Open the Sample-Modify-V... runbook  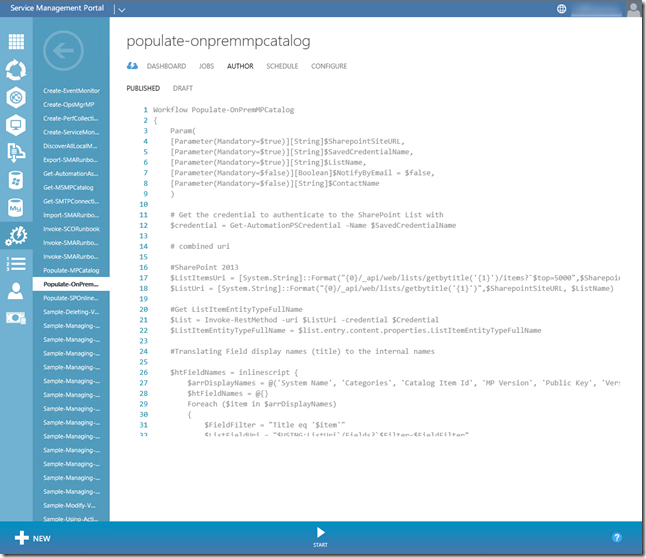coord(69,506)
